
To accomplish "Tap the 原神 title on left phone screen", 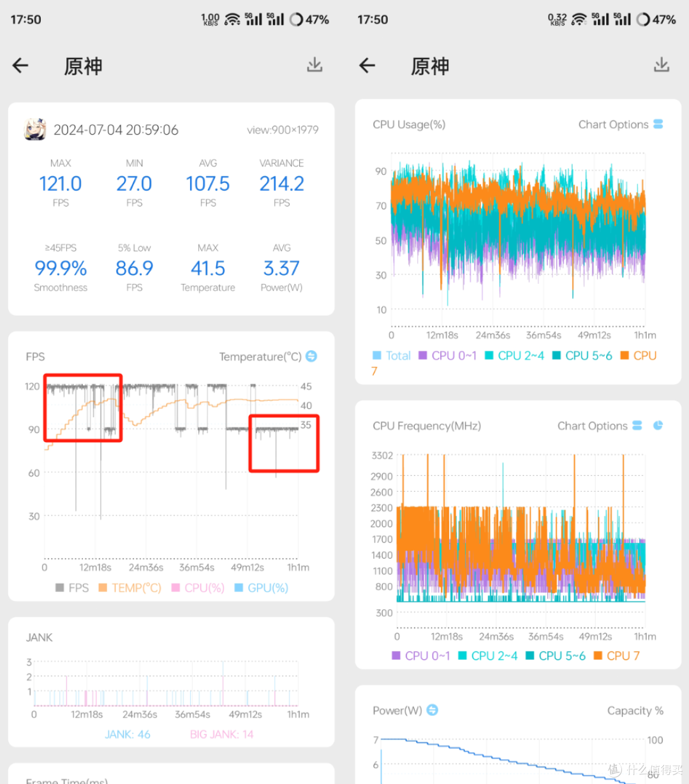I will point(83,66).
